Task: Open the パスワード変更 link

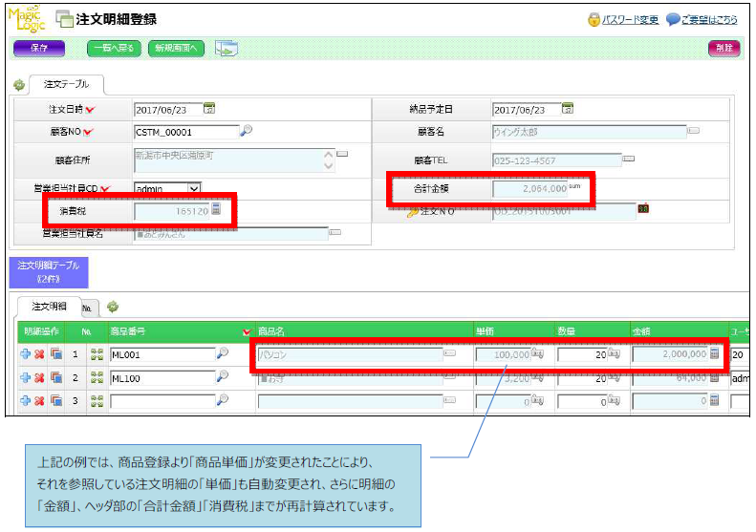Action: coord(629,20)
